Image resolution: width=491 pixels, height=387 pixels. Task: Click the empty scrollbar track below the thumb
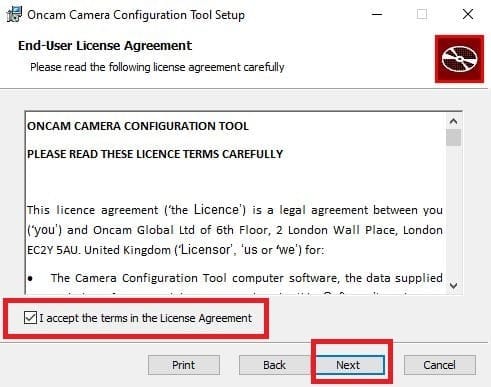pos(453,213)
